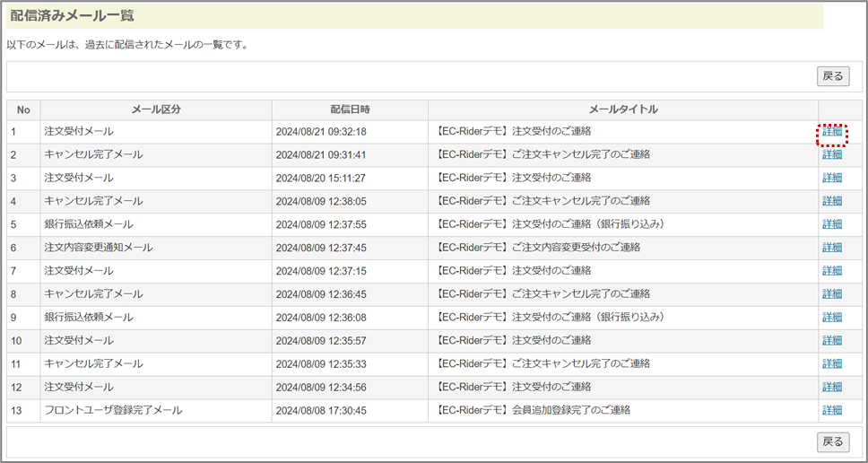Click 詳細 link for mail No 7
Image resolution: width=868 pixels, height=463 pixels.
point(832,271)
